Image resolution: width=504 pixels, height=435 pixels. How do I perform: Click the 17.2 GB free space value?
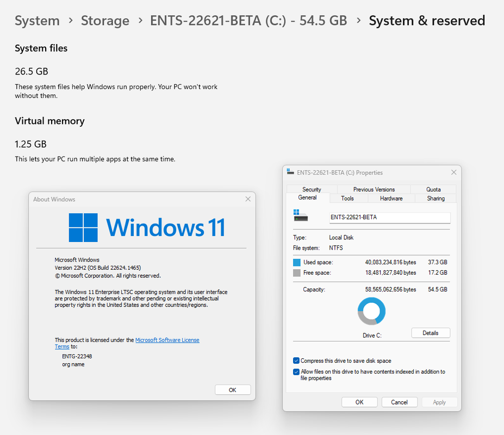(x=438, y=272)
